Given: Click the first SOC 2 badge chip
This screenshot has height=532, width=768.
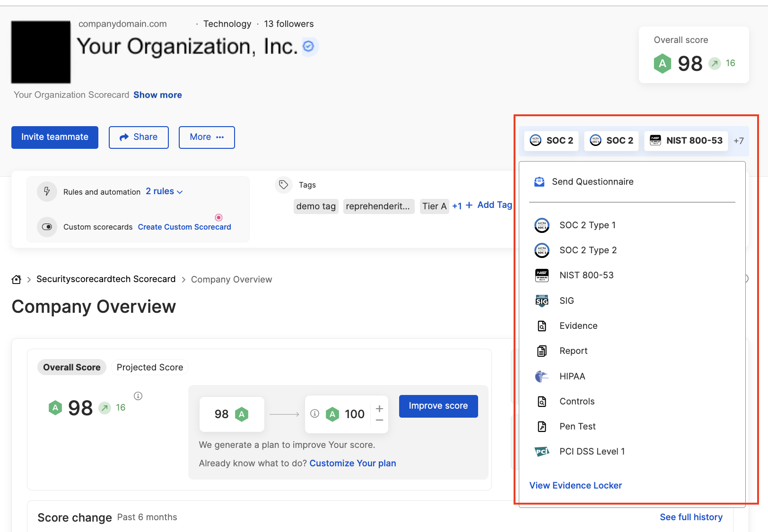Looking at the screenshot, I should [551, 141].
